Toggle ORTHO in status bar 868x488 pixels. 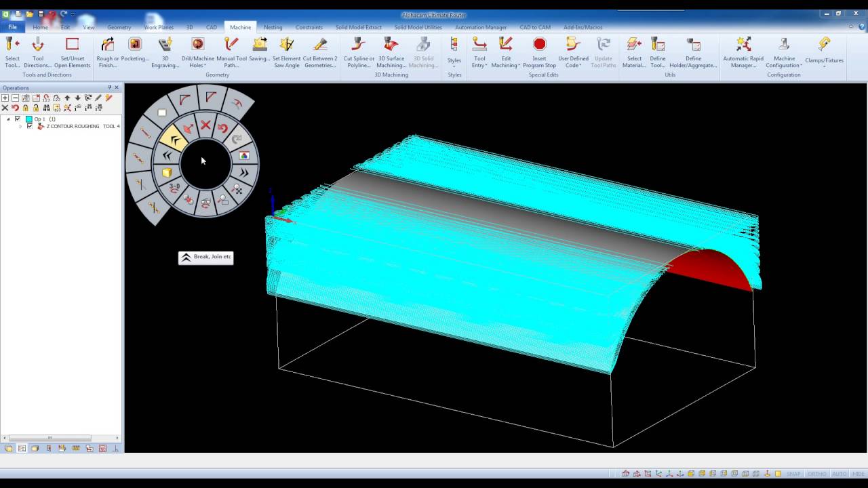(x=816, y=474)
